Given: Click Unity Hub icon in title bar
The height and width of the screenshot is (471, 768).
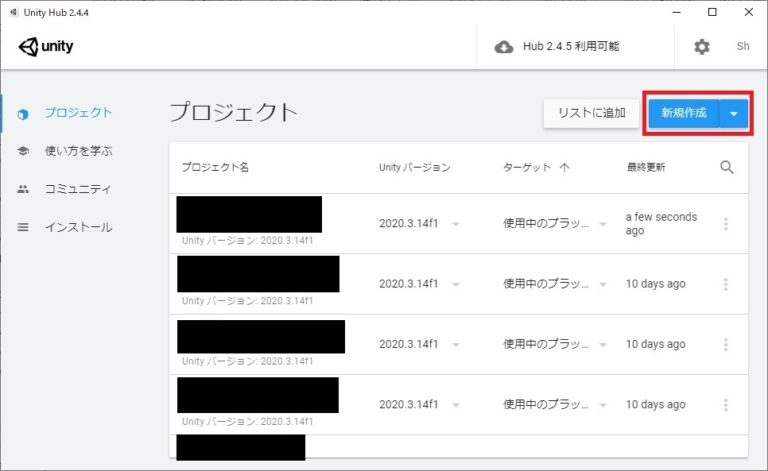Looking at the screenshot, I should click(x=14, y=12).
